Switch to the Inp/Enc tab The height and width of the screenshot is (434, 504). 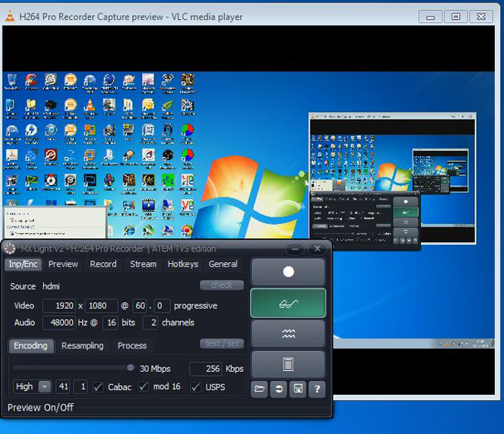[22, 264]
